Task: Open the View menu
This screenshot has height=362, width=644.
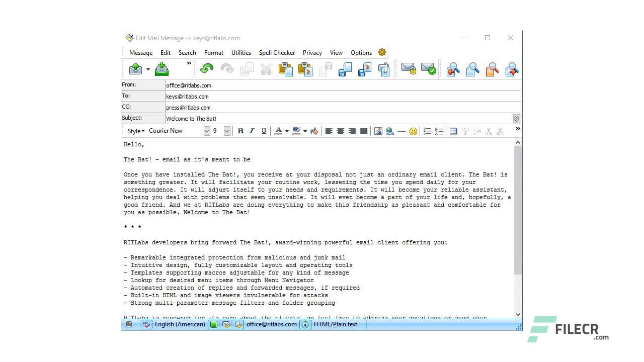Action: [x=337, y=52]
